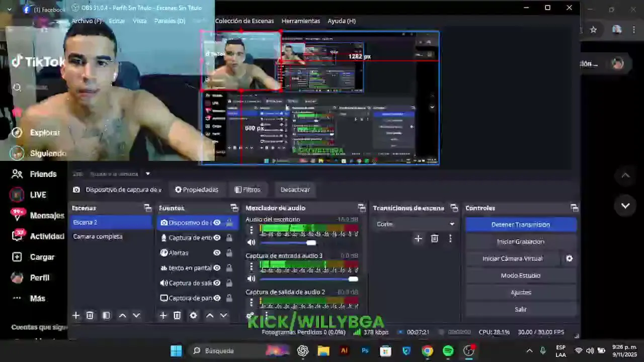Bookmark page with Chrome star icon

coord(593,30)
